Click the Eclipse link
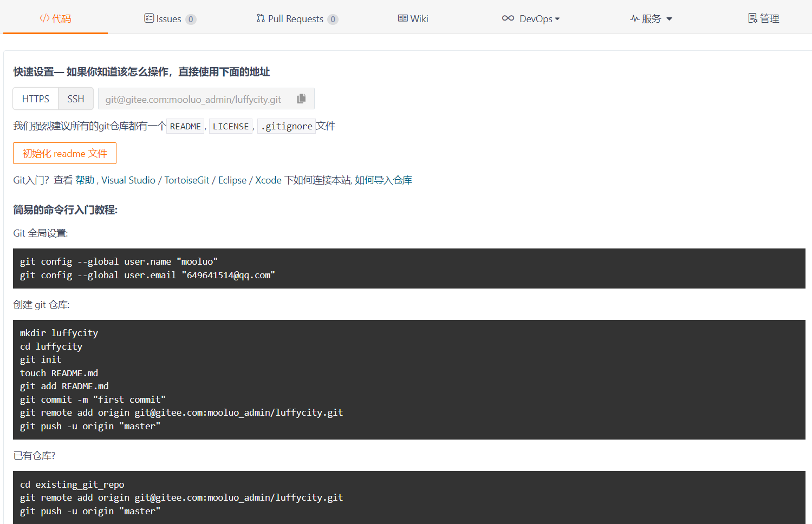Screen dimensions: 812x524 (x=232, y=180)
